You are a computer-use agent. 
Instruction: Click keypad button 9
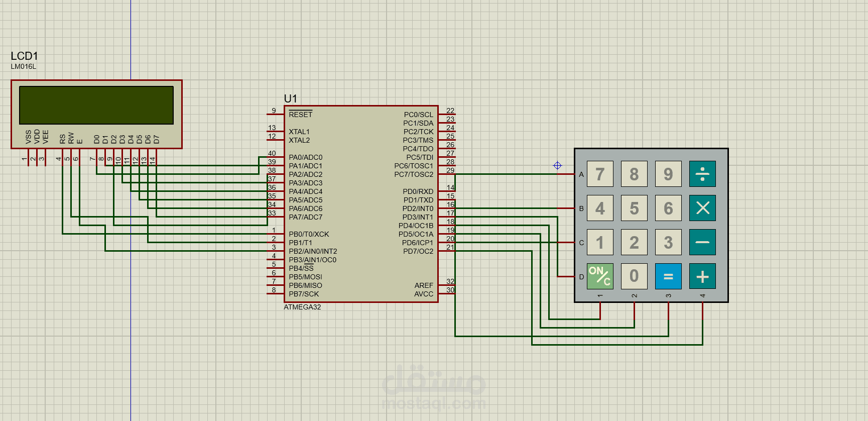coord(668,174)
